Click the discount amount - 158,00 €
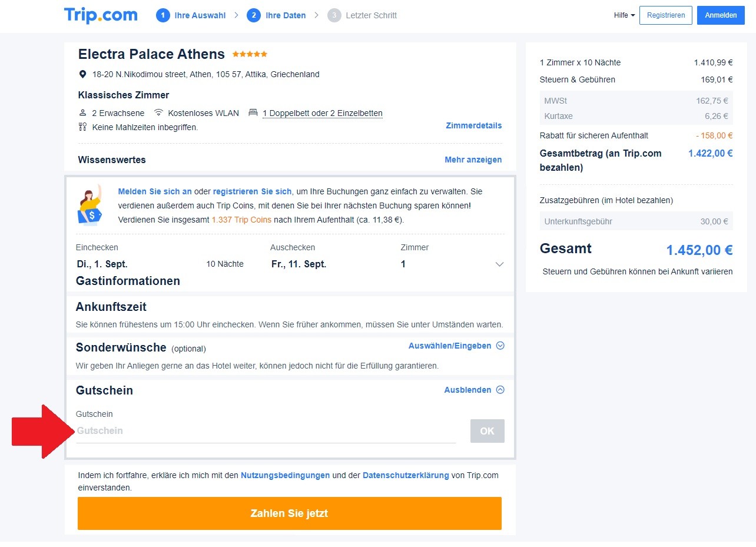 tap(714, 135)
